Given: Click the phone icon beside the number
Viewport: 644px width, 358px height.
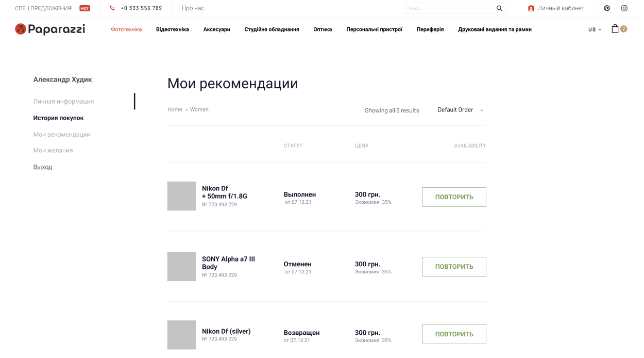Looking at the screenshot, I should pyautogui.click(x=112, y=8).
